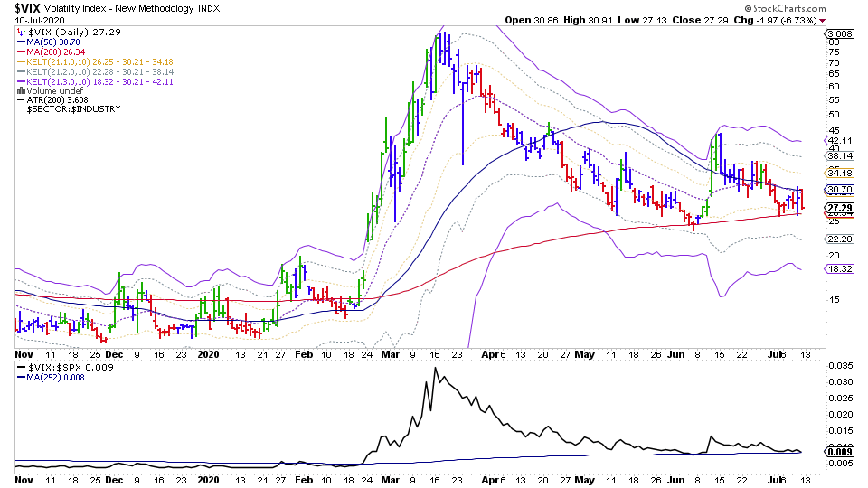
Task: Click the '22.28' price label on right axis
Action: pyautogui.click(x=840, y=239)
